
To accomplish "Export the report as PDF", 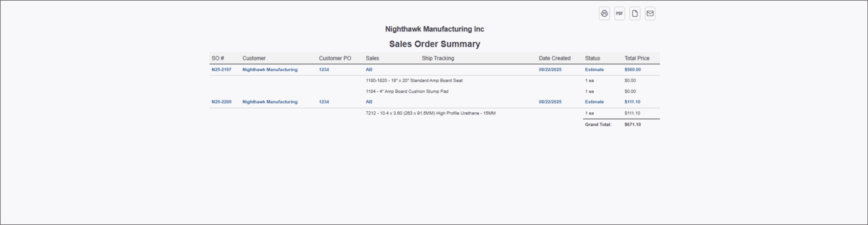I will pos(619,14).
